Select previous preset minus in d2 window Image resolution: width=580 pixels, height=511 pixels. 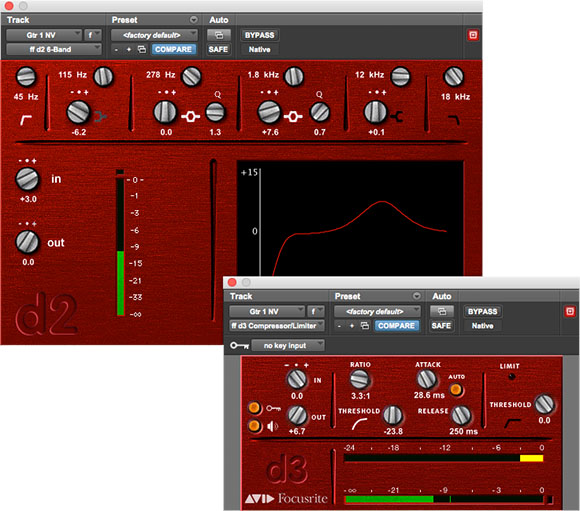coord(116,50)
